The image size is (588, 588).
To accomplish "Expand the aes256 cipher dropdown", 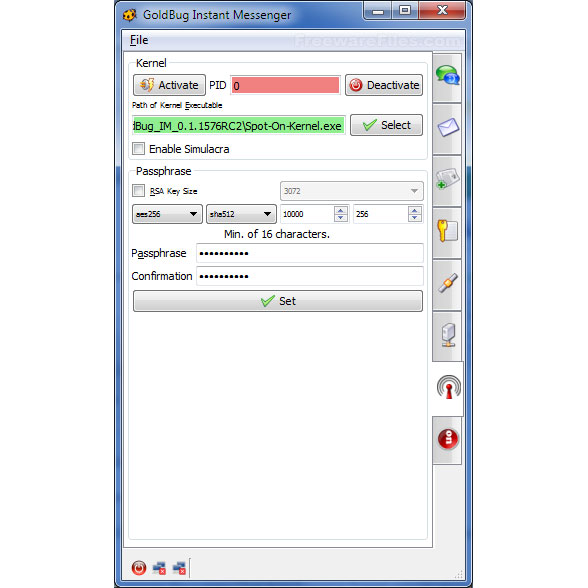I will [167, 214].
